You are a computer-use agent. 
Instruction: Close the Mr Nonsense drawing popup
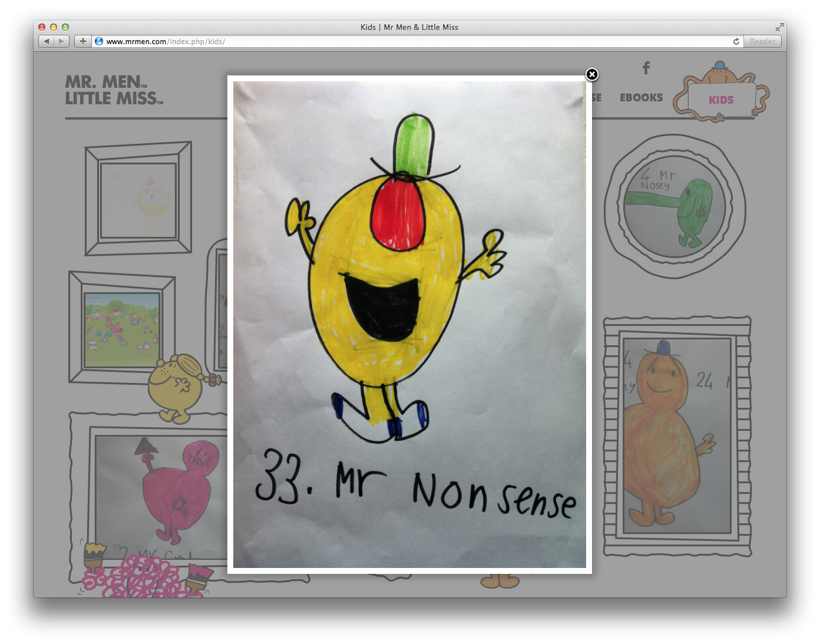[x=592, y=74]
